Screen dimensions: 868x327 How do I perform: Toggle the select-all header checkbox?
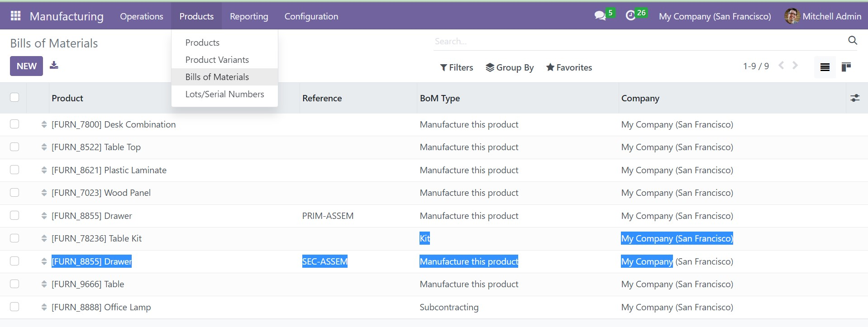pos(14,97)
